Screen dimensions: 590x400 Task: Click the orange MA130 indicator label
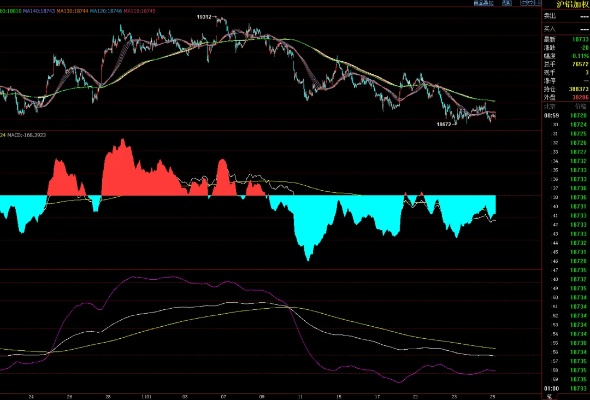pyautogui.click(x=73, y=11)
